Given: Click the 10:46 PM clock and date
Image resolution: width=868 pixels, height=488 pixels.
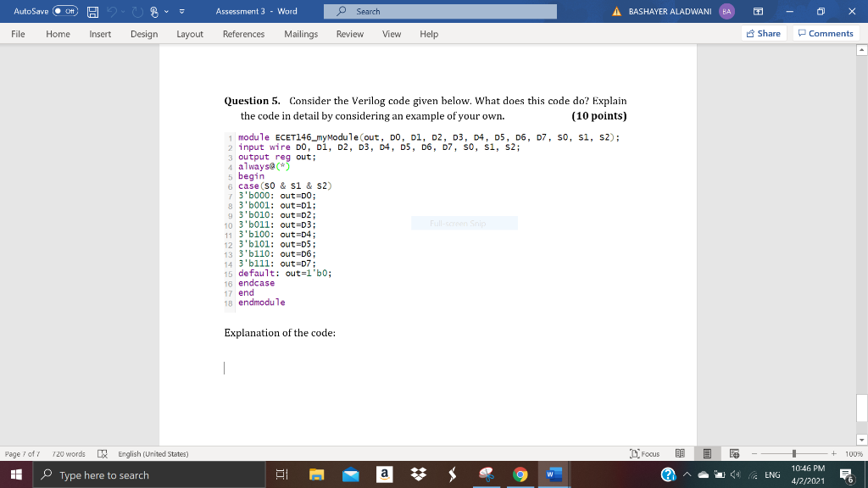Looking at the screenshot, I should click(x=808, y=474).
